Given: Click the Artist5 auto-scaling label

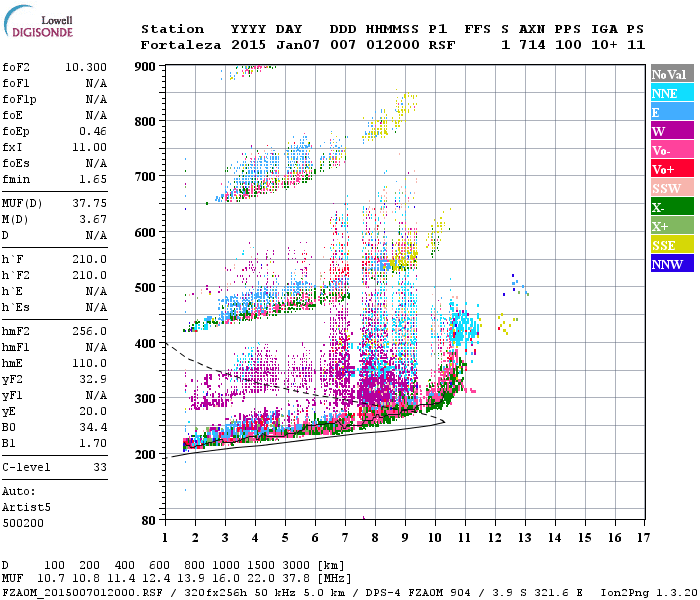Looking at the screenshot, I should (26, 508).
